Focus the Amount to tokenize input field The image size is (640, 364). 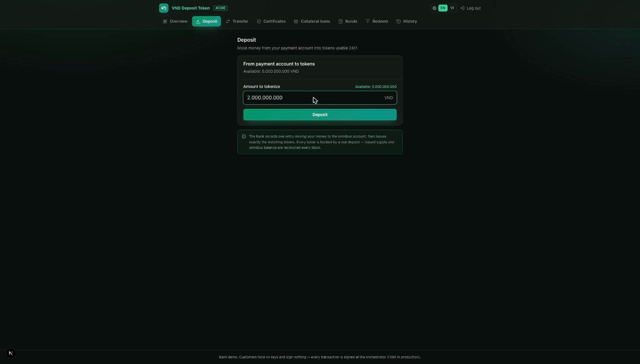coord(320,98)
